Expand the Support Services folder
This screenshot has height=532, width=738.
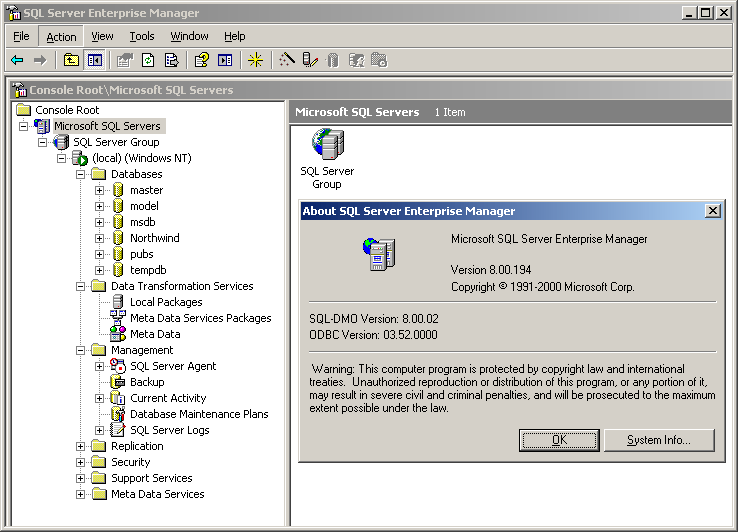tap(80, 478)
